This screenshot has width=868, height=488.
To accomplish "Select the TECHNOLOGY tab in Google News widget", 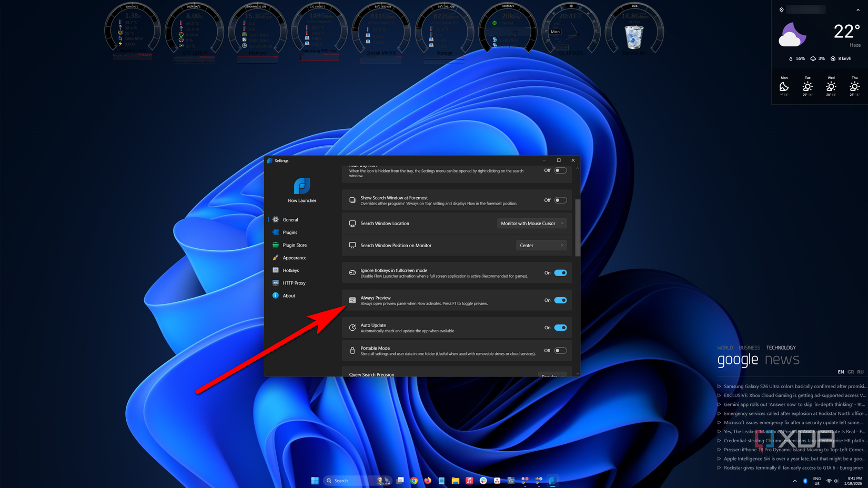I will [781, 347].
